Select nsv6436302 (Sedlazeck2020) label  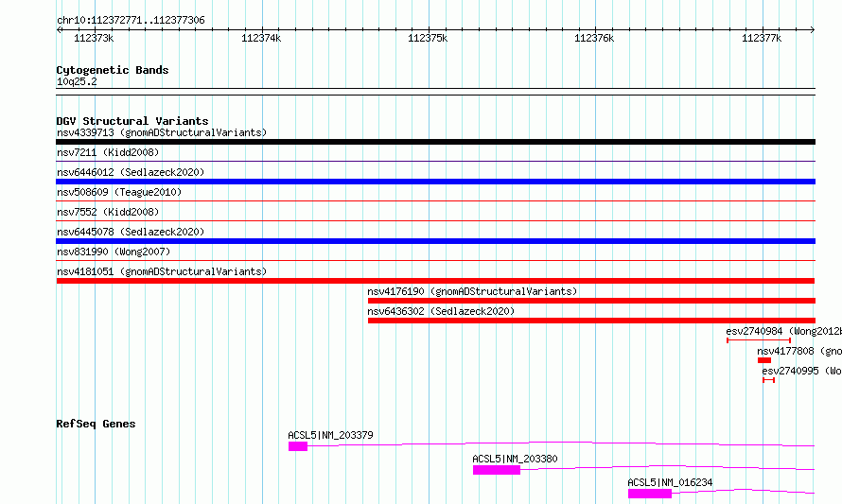(x=441, y=311)
